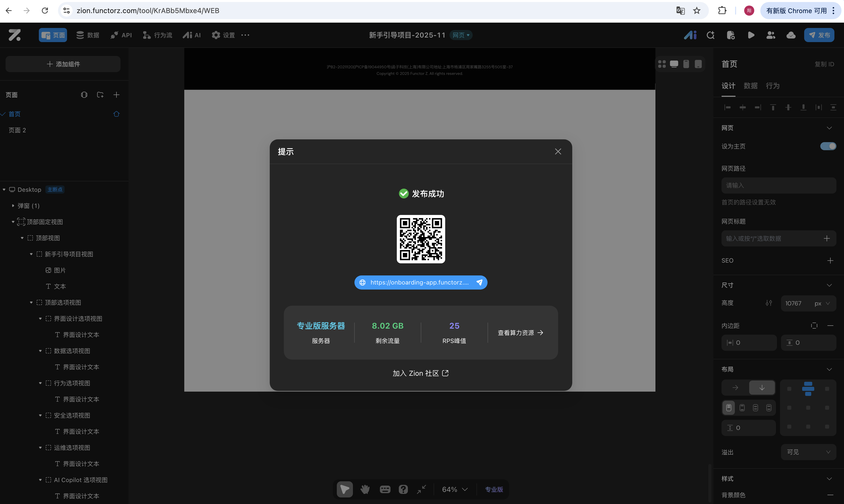Open the collaborators people icon
The image size is (844, 504).
(771, 35)
